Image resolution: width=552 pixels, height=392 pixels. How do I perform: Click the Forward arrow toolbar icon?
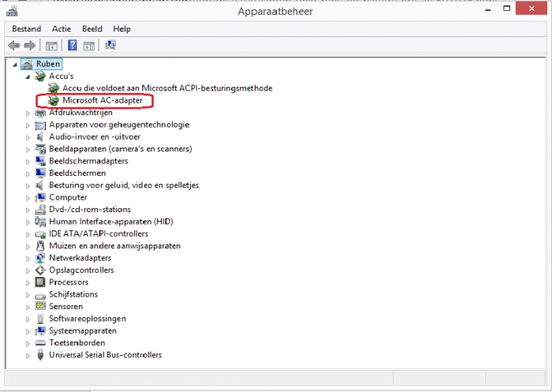click(30, 45)
